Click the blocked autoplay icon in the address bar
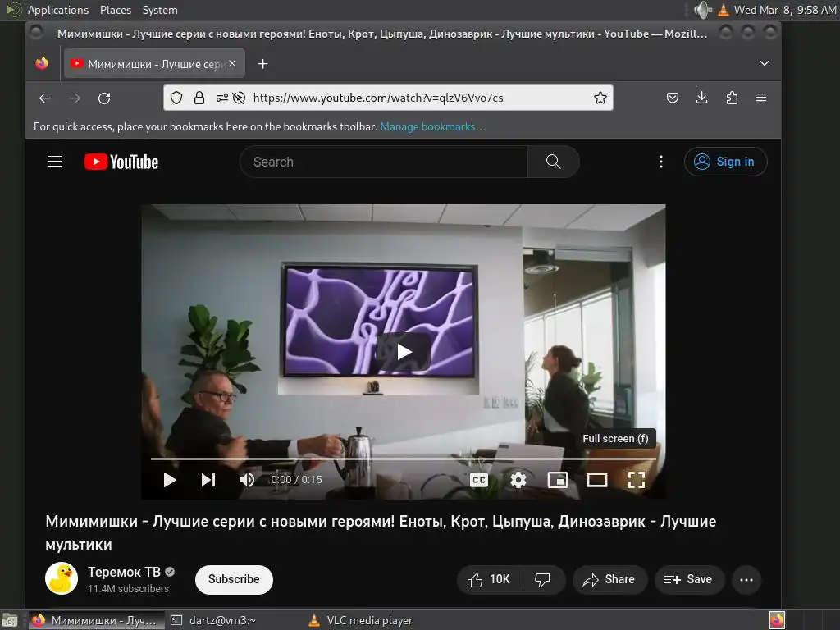Image resolution: width=840 pixels, height=630 pixels. (x=239, y=98)
